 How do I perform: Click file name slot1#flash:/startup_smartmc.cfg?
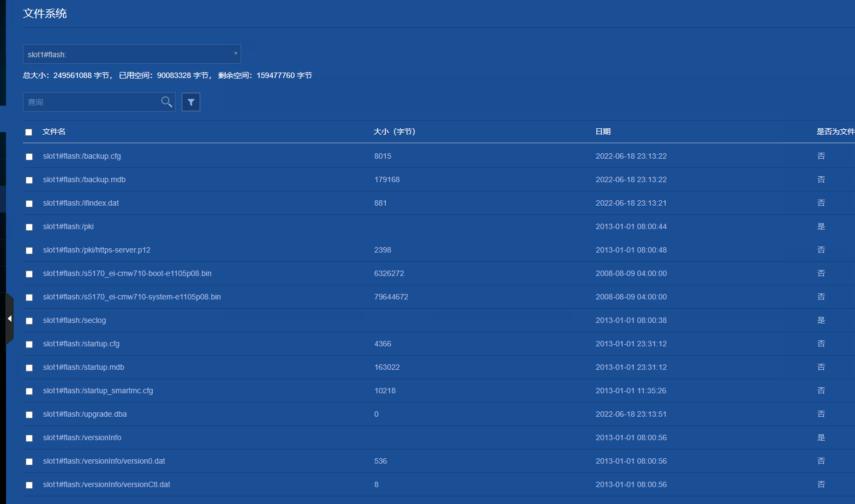tap(98, 391)
